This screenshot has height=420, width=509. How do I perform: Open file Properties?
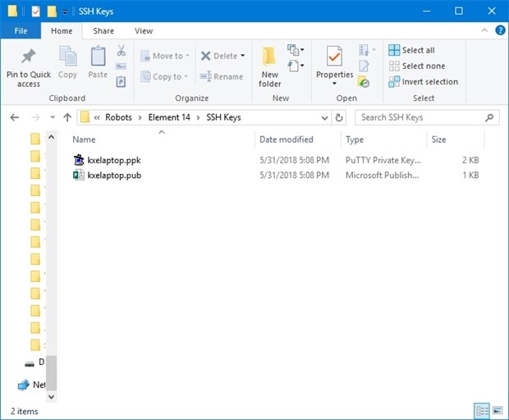point(334,62)
